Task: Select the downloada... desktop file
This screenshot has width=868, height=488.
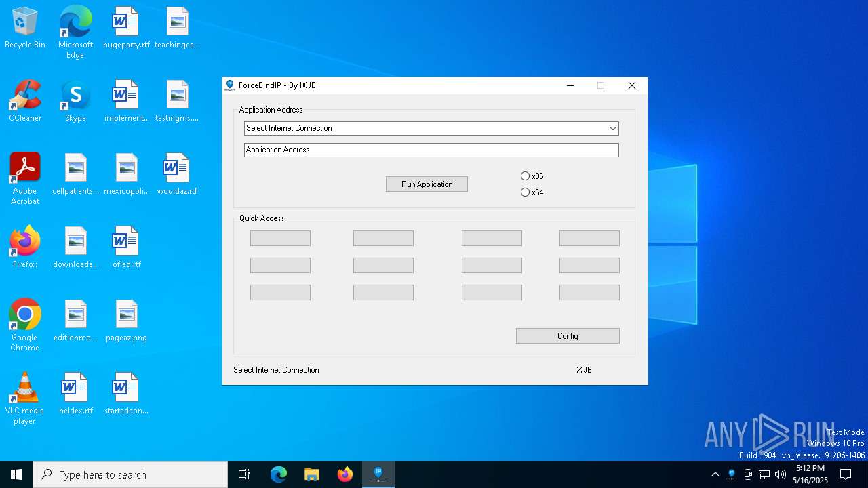Action: click(x=75, y=248)
